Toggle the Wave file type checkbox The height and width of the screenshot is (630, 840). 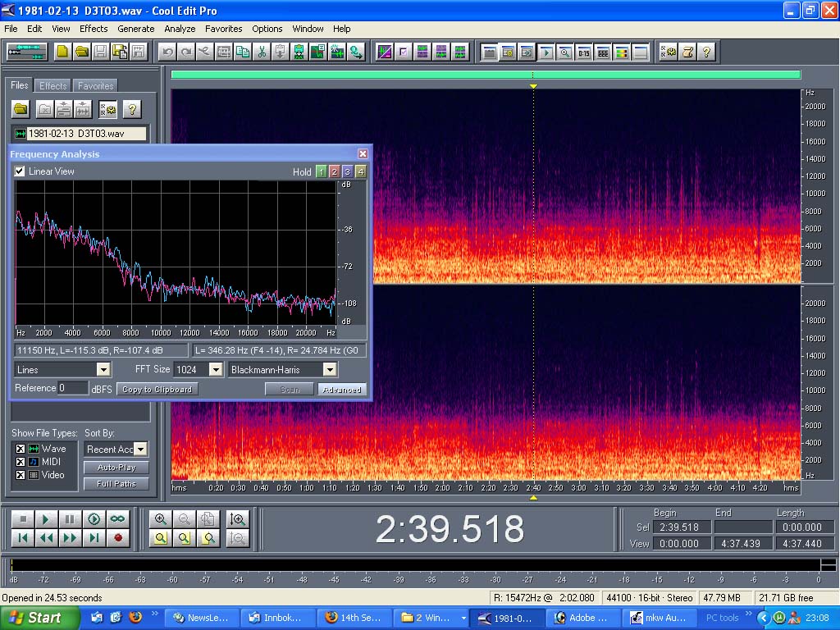point(20,449)
